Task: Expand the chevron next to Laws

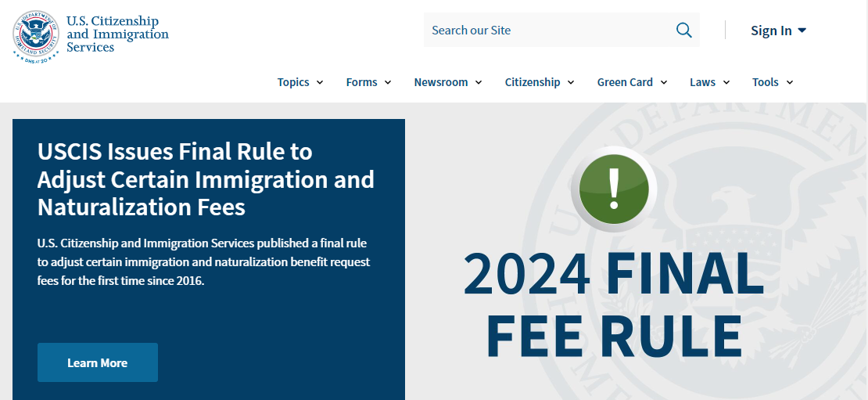Action: pos(726,82)
